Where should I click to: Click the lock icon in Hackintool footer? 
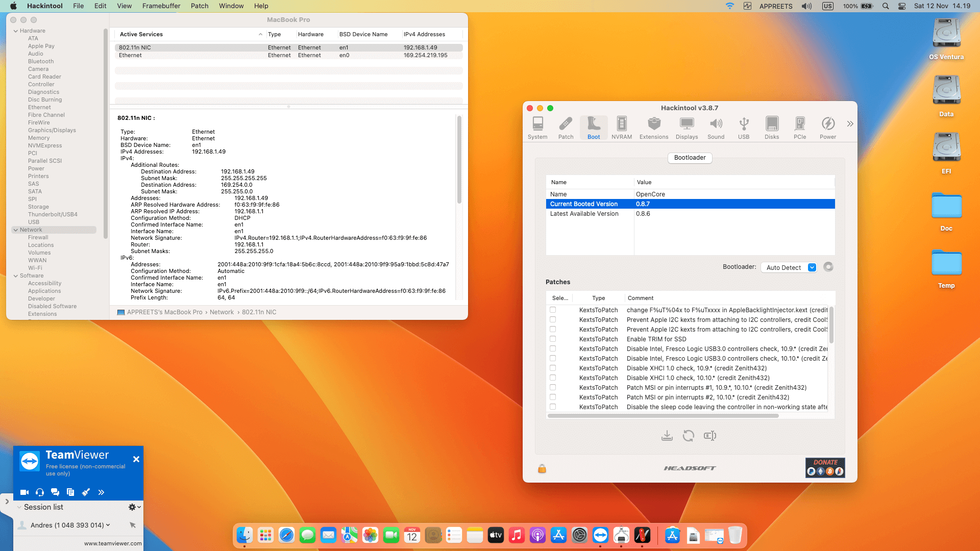point(542,468)
